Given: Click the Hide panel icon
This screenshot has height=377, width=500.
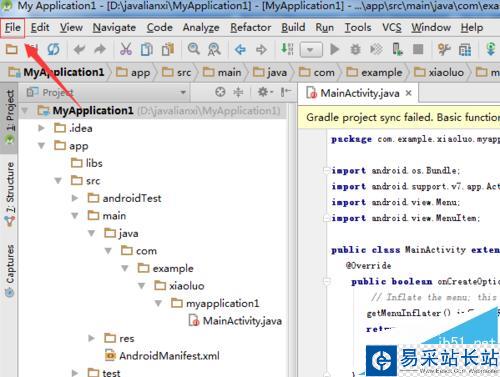Looking at the screenshot, I should click(286, 92).
